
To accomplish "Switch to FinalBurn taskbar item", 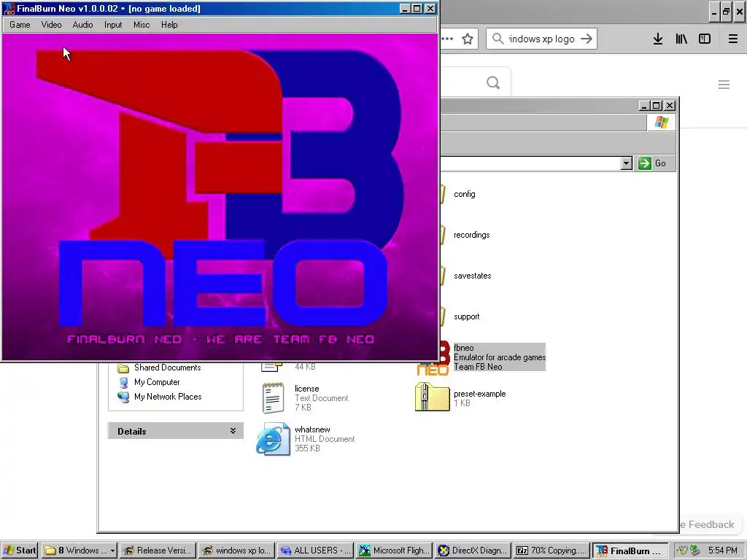I will coord(630,551).
